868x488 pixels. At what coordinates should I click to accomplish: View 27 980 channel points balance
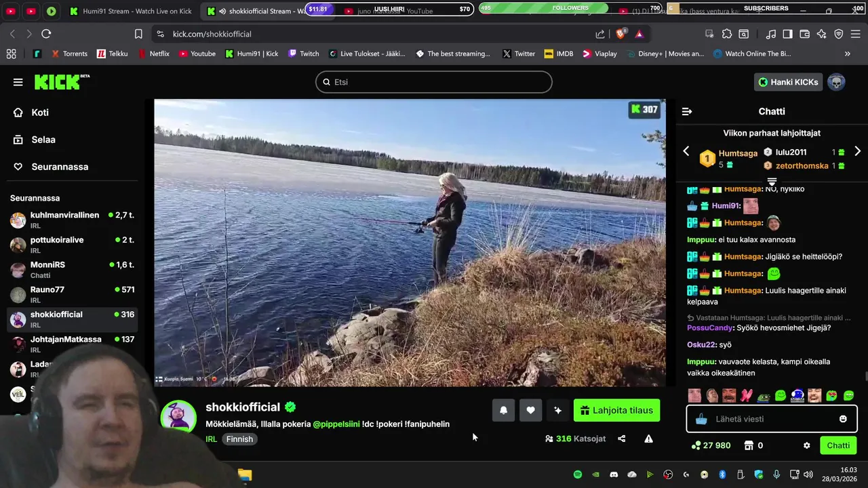711,445
